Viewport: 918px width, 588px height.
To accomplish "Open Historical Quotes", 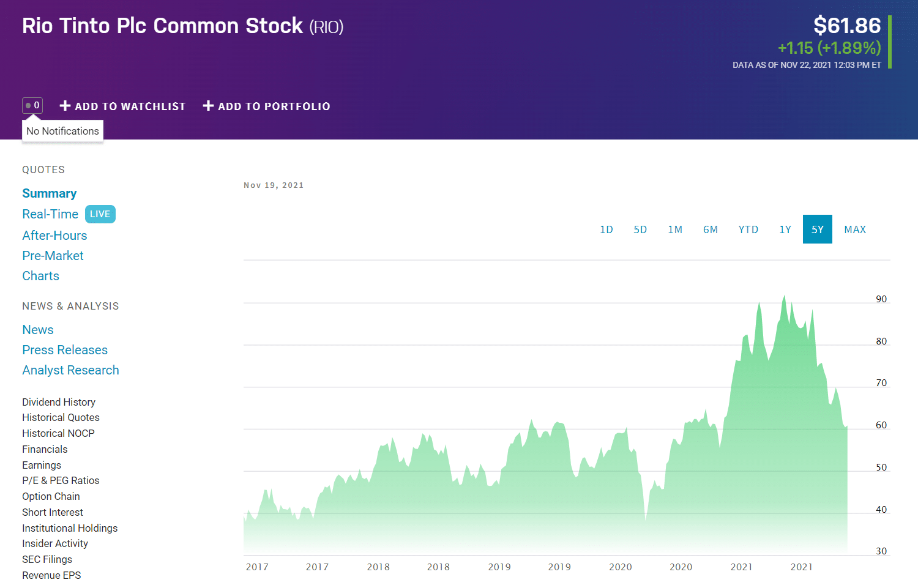I will 61,417.
